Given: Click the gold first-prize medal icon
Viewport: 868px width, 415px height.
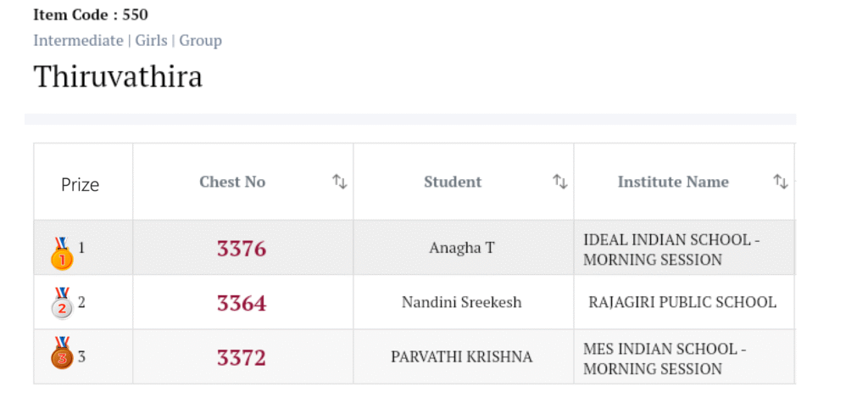Looking at the screenshot, I should tap(62, 253).
